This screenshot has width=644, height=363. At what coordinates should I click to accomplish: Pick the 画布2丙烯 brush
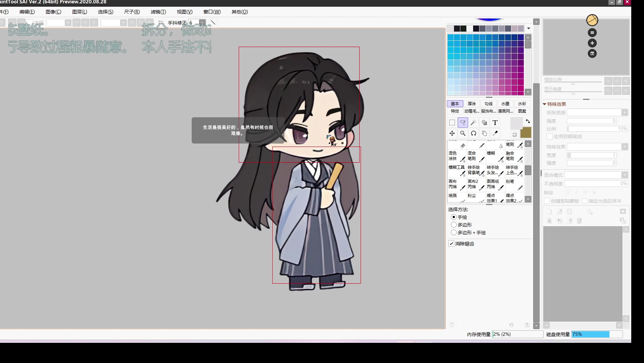point(476,185)
